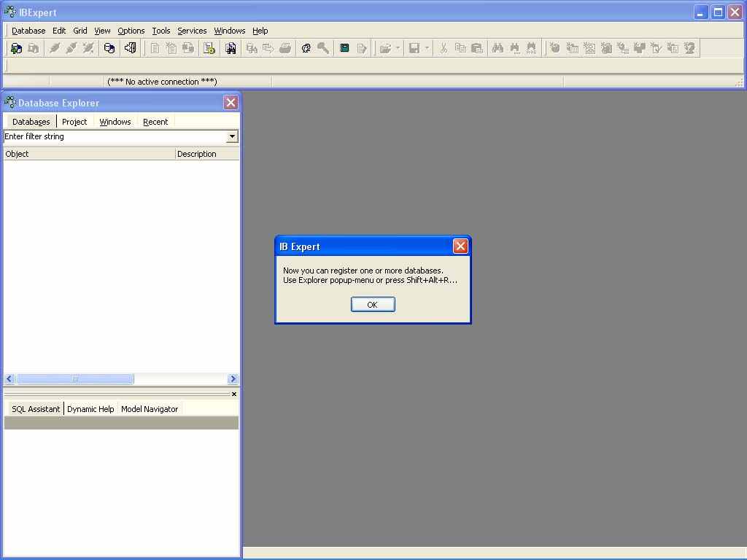Open the SQL Monitor toolbar icon
This screenshot has width=747, height=560.
click(x=231, y=48)
